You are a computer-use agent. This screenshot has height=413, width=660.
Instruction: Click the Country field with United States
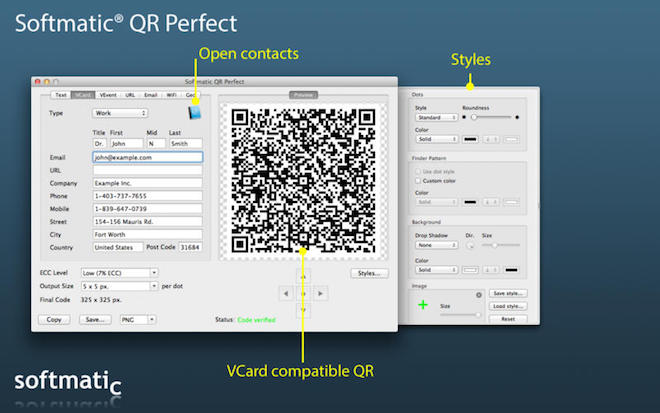[118, 248]
